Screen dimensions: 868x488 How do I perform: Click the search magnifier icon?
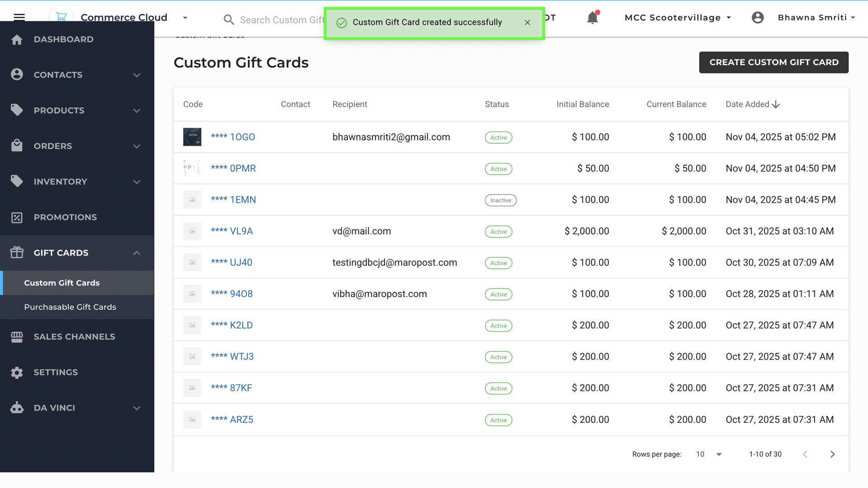pyautogui.click(x=229, y=20)
